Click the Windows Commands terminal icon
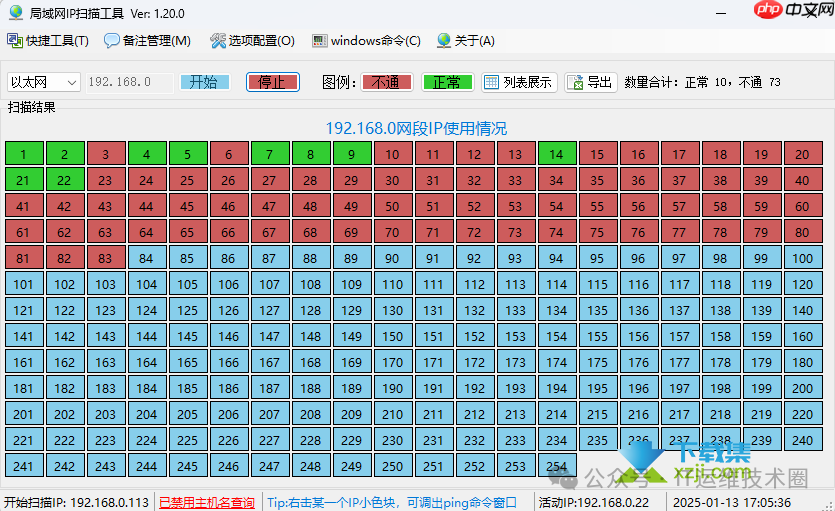835x511 pixels. point(319,41)
